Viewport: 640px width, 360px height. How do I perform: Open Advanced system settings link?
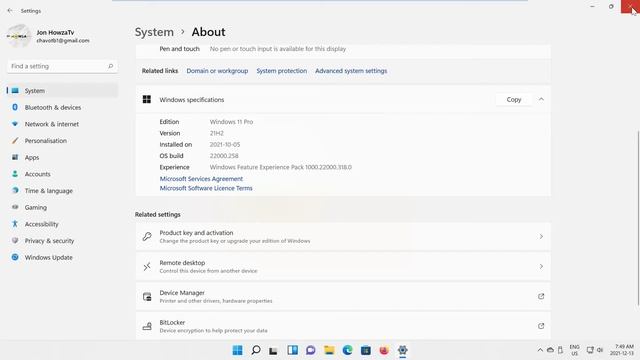(x=351, y=71)
